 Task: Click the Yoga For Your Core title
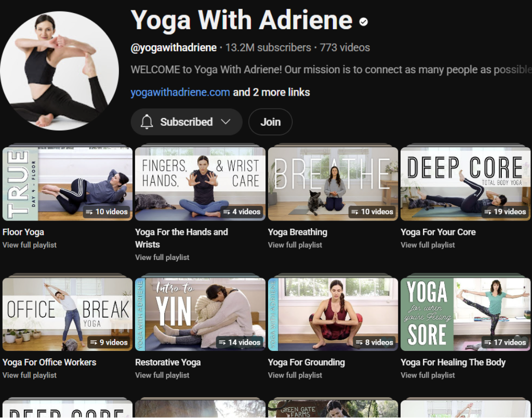pos(438,232)
